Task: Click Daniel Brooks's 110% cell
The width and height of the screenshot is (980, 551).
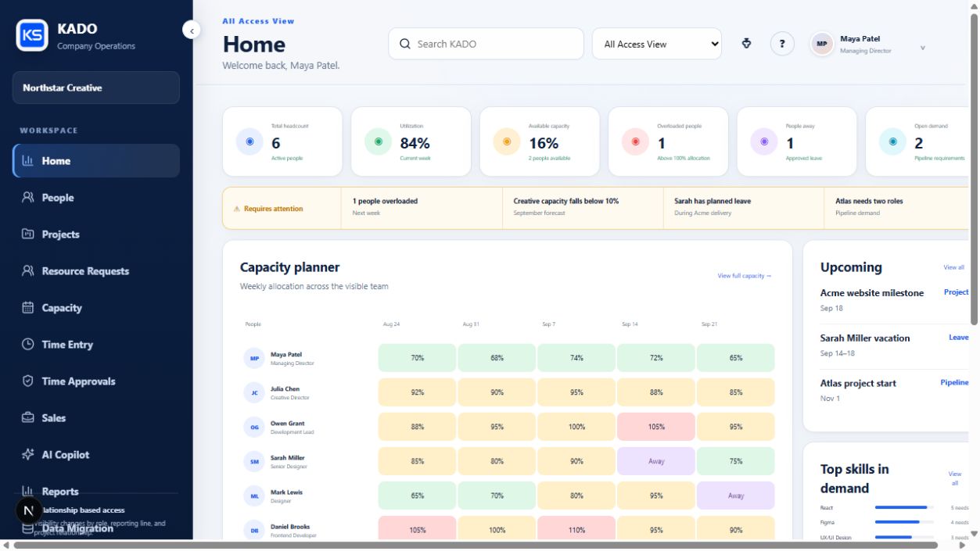Action: [576, 529]
